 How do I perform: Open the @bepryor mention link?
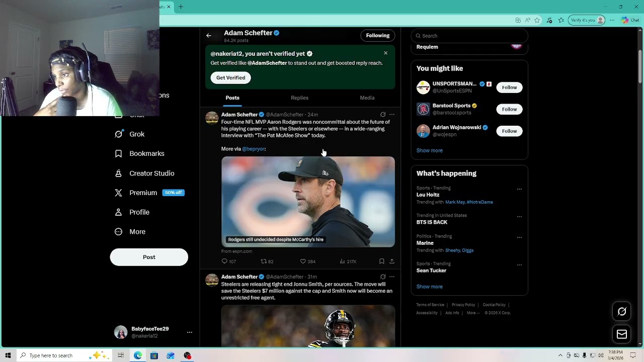(254, 149)
